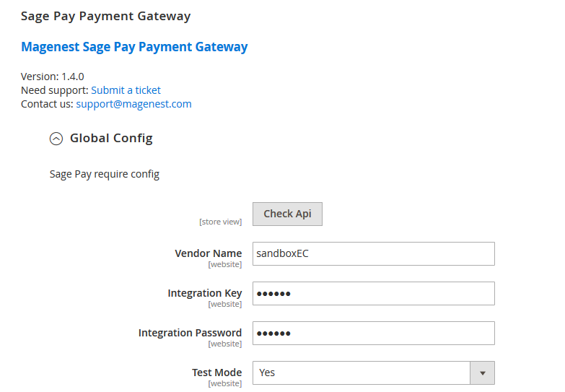Click the Sage Pay Payment Gateway title
The image size is (565, 392).
[x=105, y=16]
